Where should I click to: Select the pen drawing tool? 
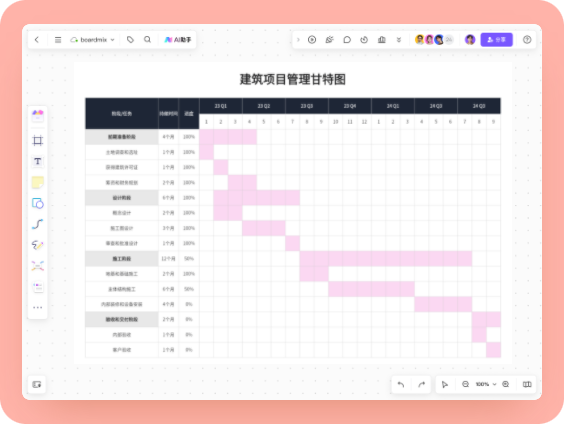click(37, 245)
